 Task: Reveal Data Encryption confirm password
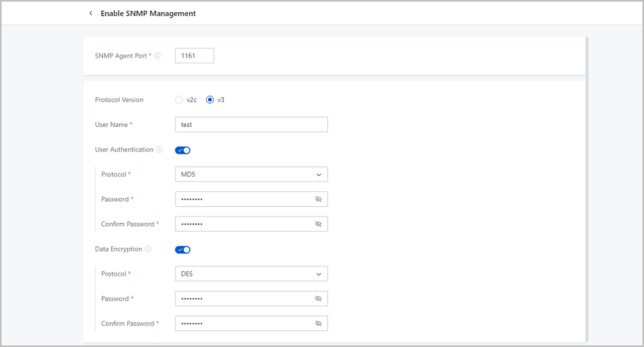318,323
